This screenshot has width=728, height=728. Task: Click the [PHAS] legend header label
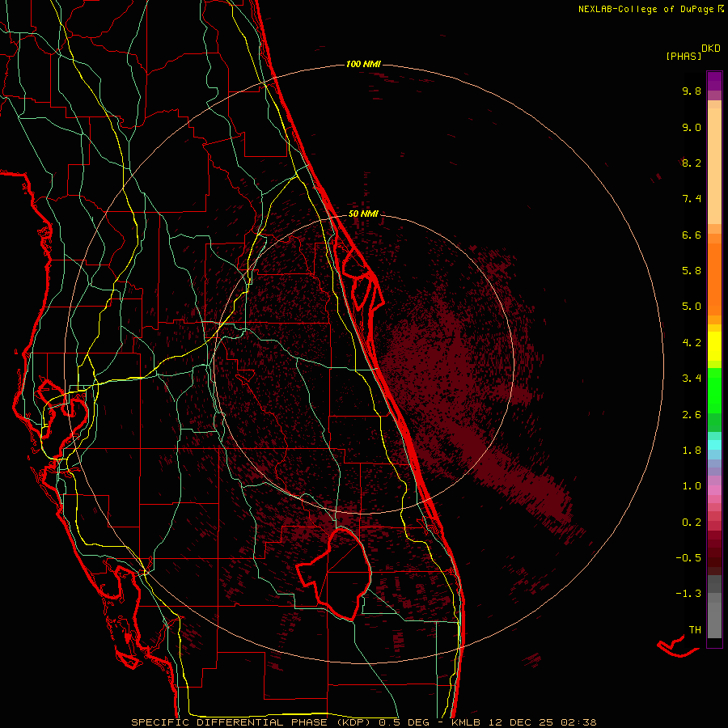pyautogui.click(x=683, y=56)
